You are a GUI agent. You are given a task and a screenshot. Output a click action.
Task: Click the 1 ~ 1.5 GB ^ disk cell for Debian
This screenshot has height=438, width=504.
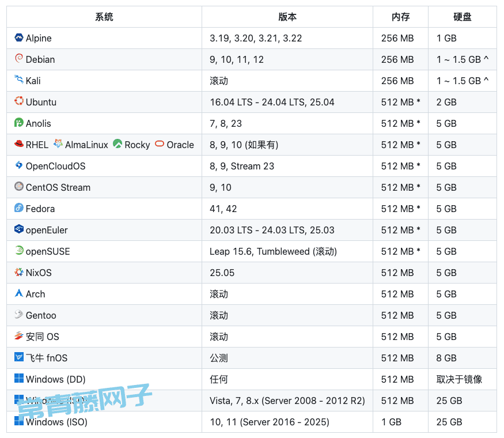pos(463,59)
